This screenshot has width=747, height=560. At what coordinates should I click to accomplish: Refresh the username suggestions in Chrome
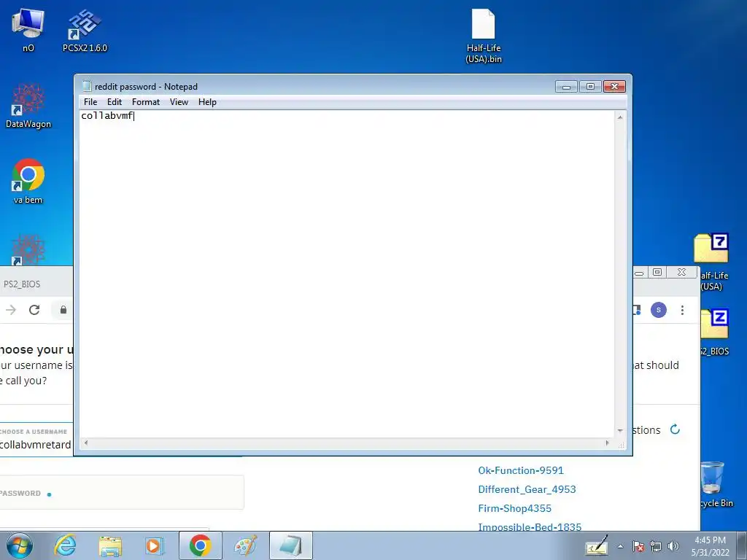(x=675, y=429)
